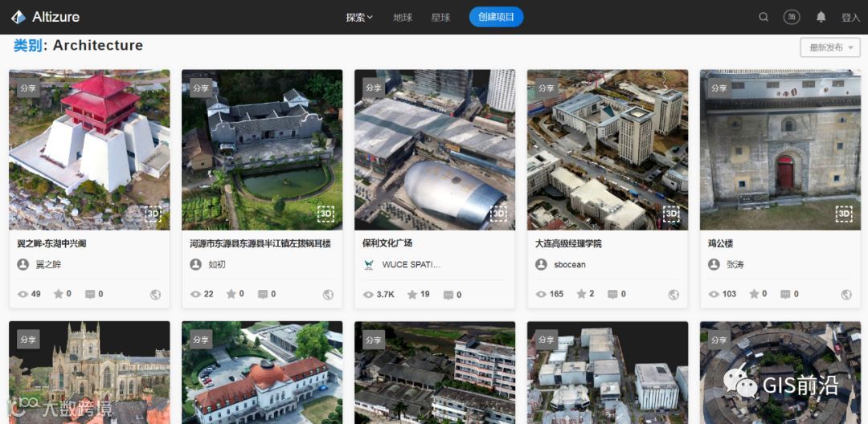Click user avatar beside 张涛

714,264
